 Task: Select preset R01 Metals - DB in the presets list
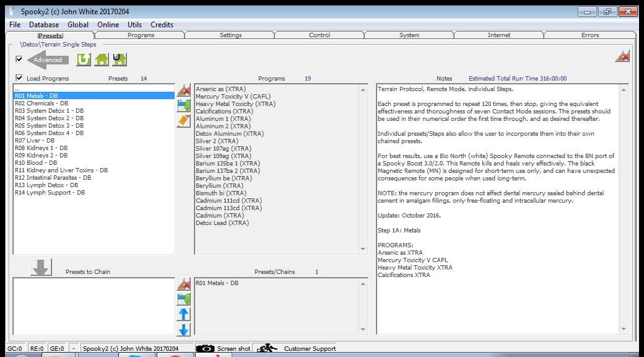click(x=94, y=95)
